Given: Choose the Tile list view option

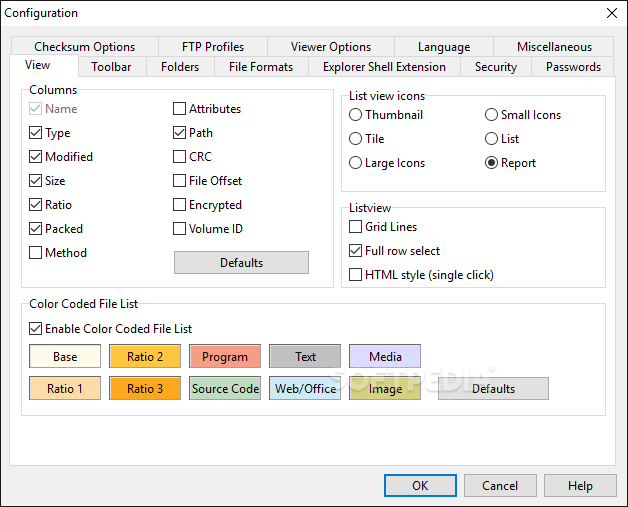Looking at the screenshot, I should pyautogui.click(x=355, y=139).
